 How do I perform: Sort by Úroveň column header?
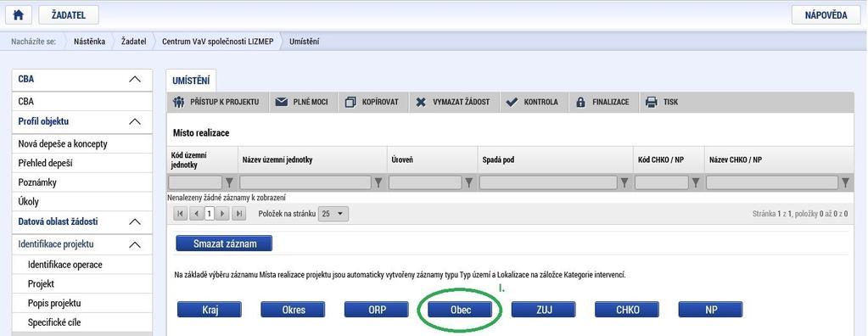tap(402, 160)
